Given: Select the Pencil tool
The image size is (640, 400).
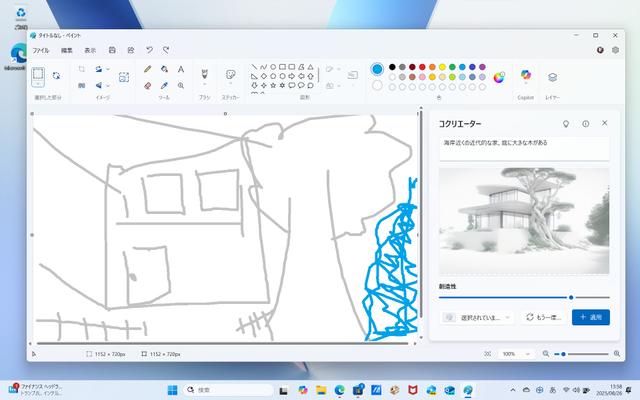Looking at the screenshot, I should 147,69.
